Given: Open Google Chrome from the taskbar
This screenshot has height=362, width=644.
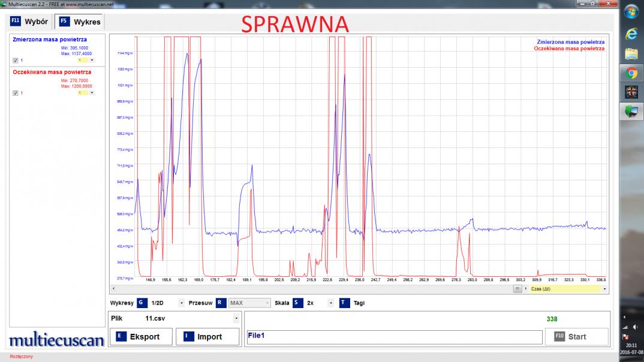Looking at the screenshot, I should click(631, 73).
